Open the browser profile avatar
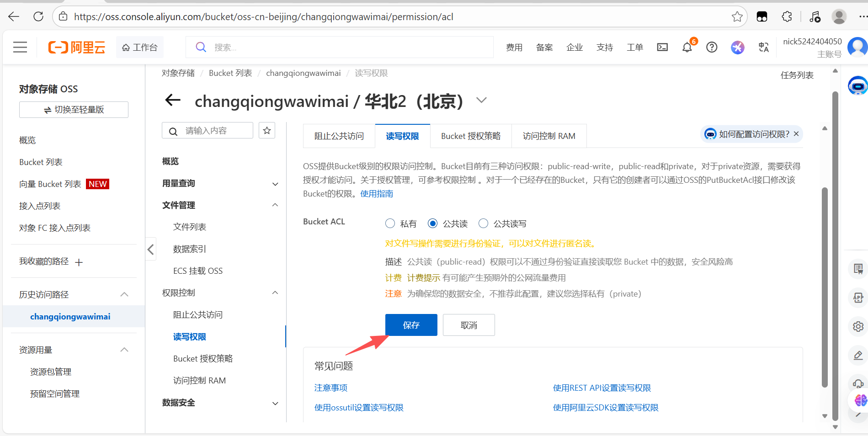Screen dimensions: 868x436 point(839,17)
